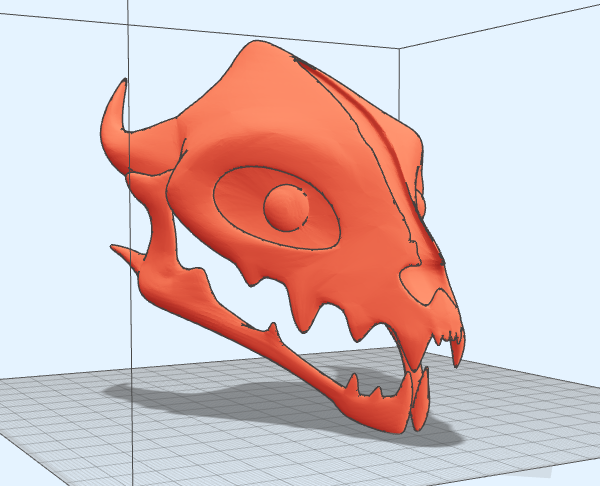Image resolution: width=600 pixels, height=486 pixels.
Task: Select the skull model's round eyeball sphere
Action: pos(286,208)
